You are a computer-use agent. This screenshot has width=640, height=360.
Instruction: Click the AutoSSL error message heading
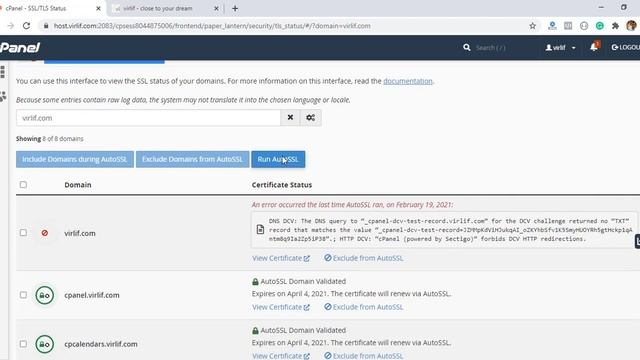352,204
